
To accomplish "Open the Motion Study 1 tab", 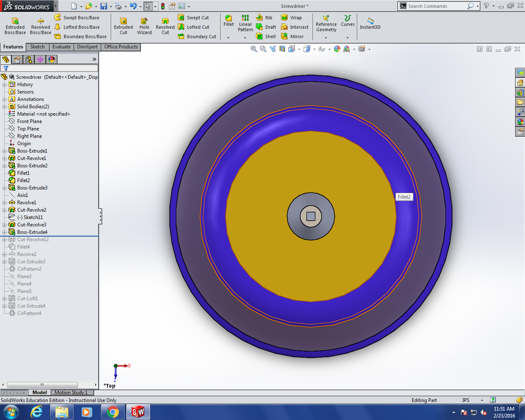I will click(x=71, y=393).
